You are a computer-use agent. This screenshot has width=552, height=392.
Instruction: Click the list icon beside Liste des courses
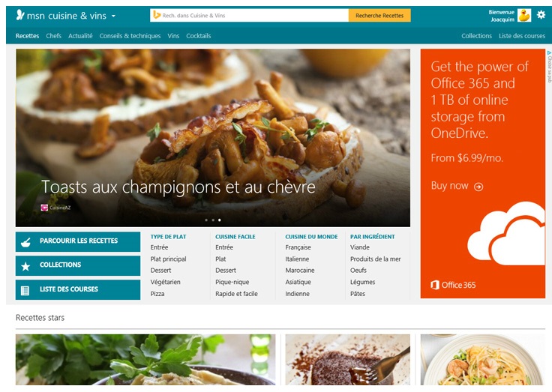25,290
